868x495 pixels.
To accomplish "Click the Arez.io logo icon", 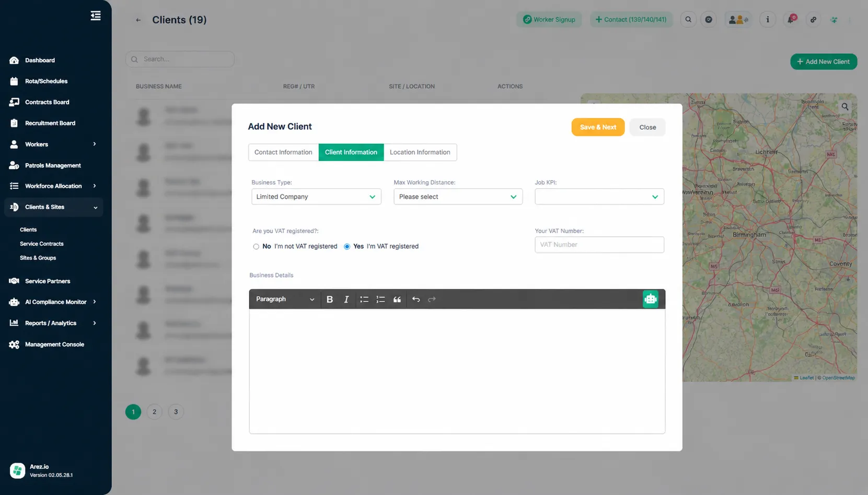I will (17, 470).
